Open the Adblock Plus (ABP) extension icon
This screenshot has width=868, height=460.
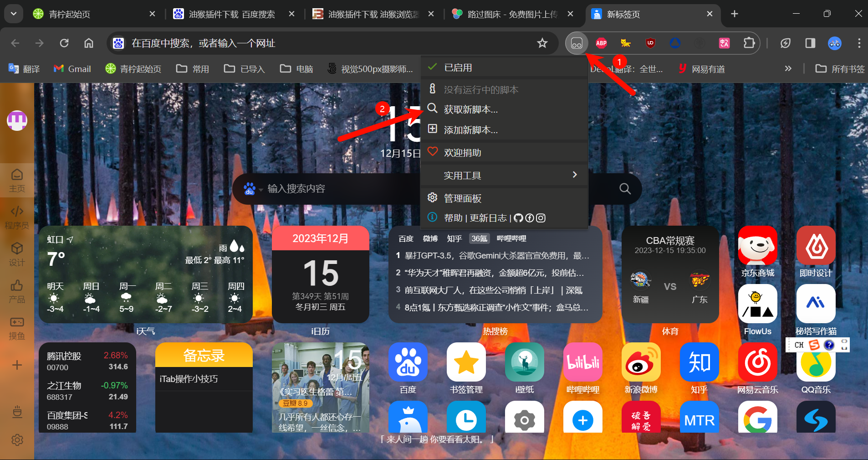(601, 43)
